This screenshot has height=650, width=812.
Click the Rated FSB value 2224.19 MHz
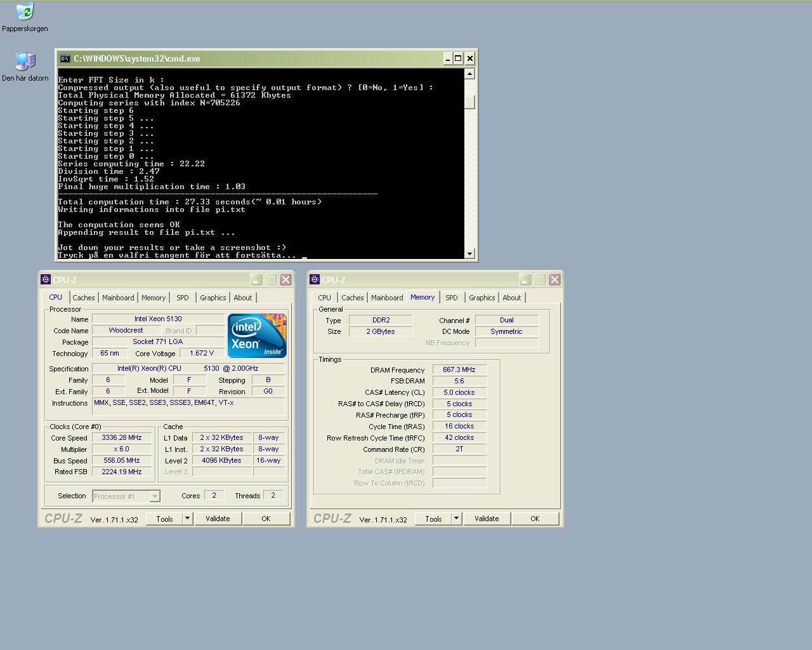(x=122, y=472)
